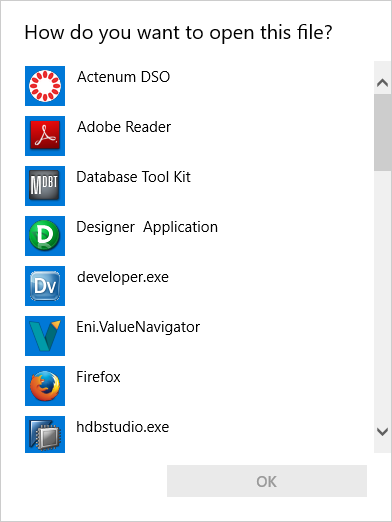Click the 'Eni.ValueNavigator' label
This screenshot has width=392, height=522.
[138, 328]
